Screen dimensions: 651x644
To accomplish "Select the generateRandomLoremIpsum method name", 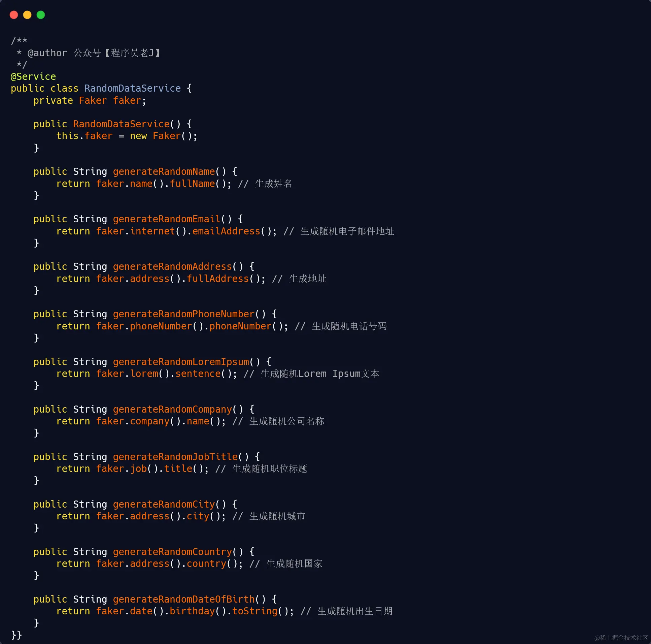I will click(x=181, y=362).
